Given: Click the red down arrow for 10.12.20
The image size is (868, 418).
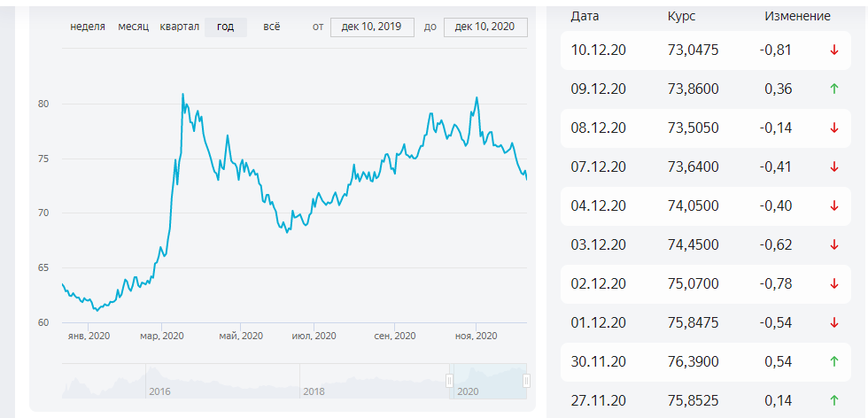Looking at the screenshot, I should [833, 50].
